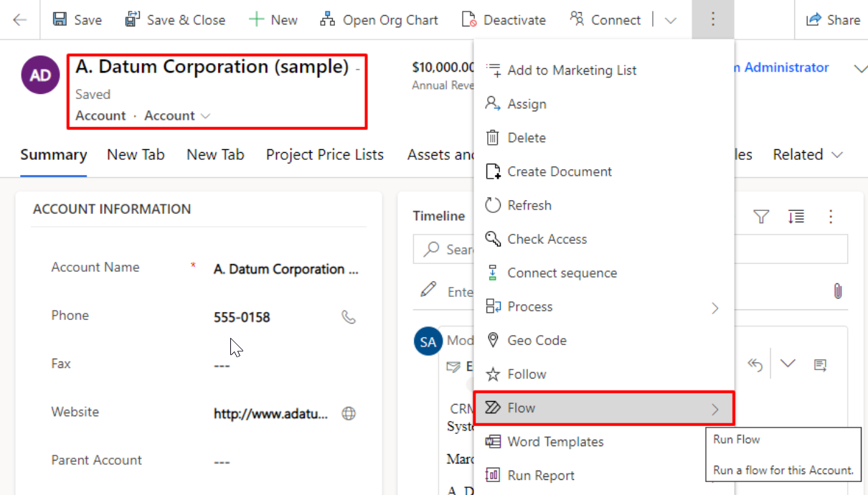
Task: Click the Follow star icon
Action: point(493,374)
